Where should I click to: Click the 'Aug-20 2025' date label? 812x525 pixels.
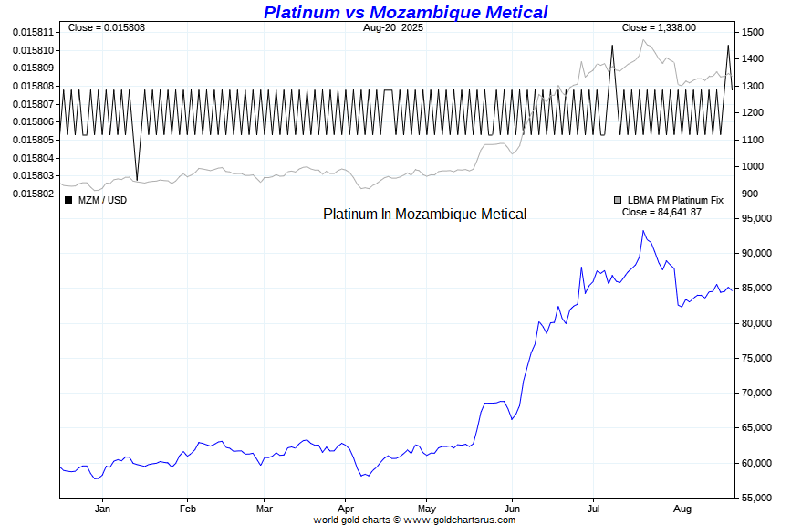pos(393,27)
